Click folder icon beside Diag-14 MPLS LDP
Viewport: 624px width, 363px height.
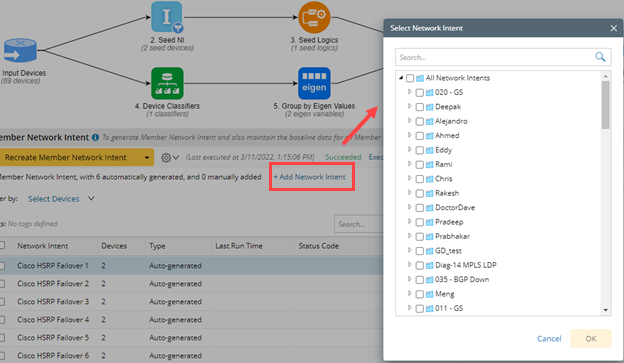(x=429, y=265)
